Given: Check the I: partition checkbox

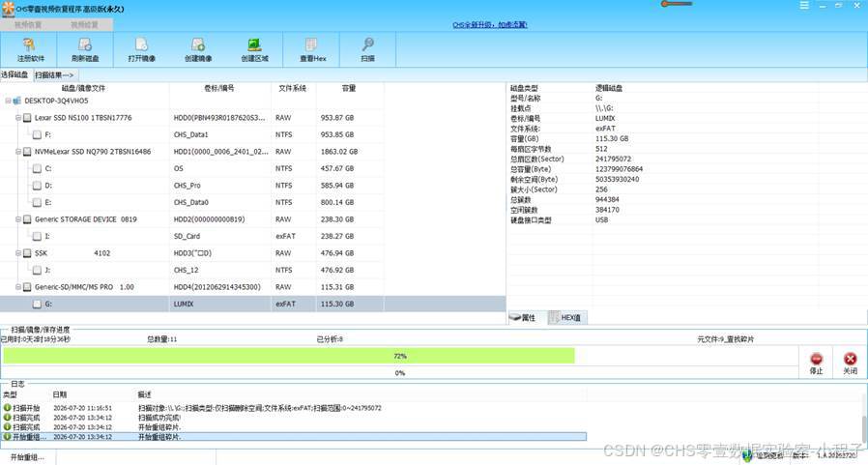Looking at the screenshot, I should (x=37, y=237).
